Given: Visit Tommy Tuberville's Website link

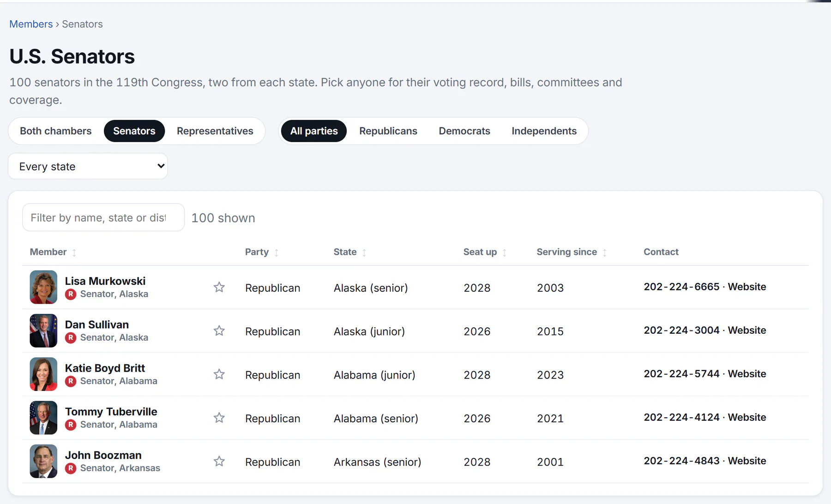Looking at the screenshot, I should [747, 417].
